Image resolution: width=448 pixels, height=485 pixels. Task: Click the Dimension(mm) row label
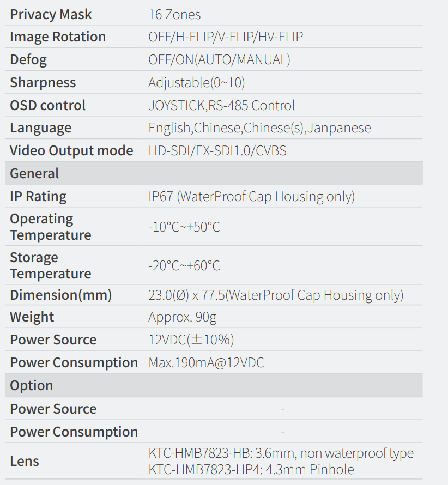(60, 295)
